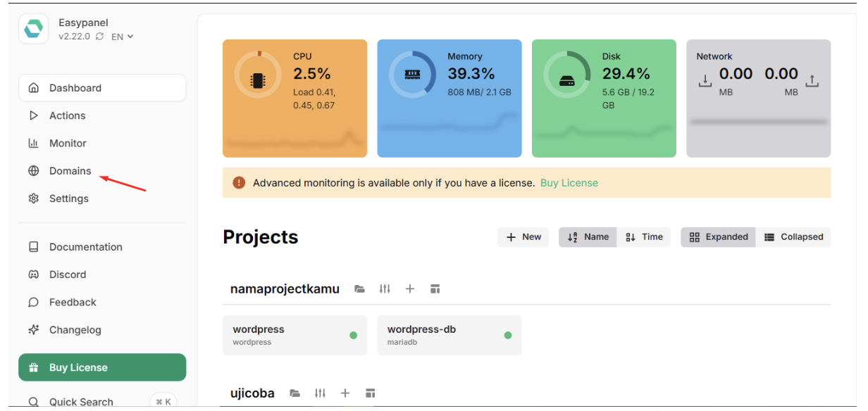View the Changelog

click(102, 329)
